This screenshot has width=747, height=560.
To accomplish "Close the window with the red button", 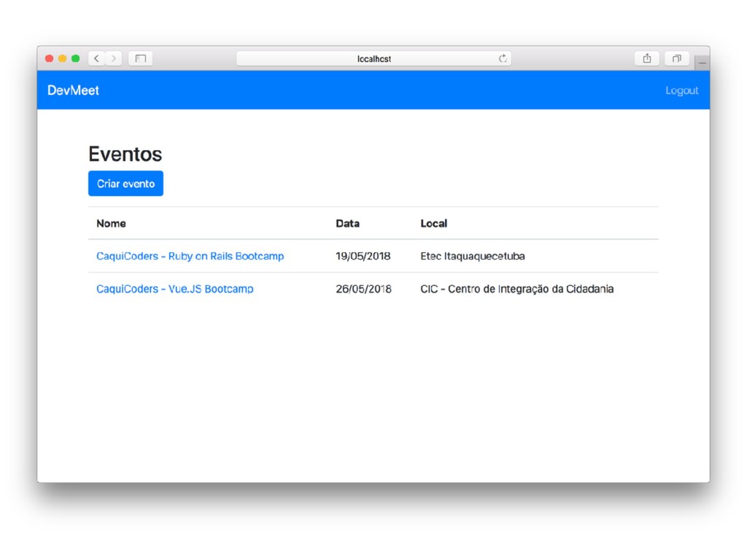I will 49,58.
